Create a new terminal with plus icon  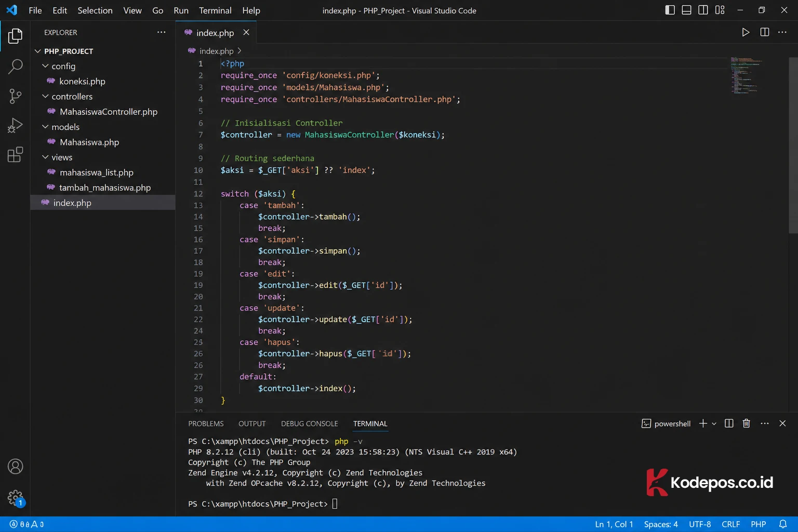pos(703,423)
